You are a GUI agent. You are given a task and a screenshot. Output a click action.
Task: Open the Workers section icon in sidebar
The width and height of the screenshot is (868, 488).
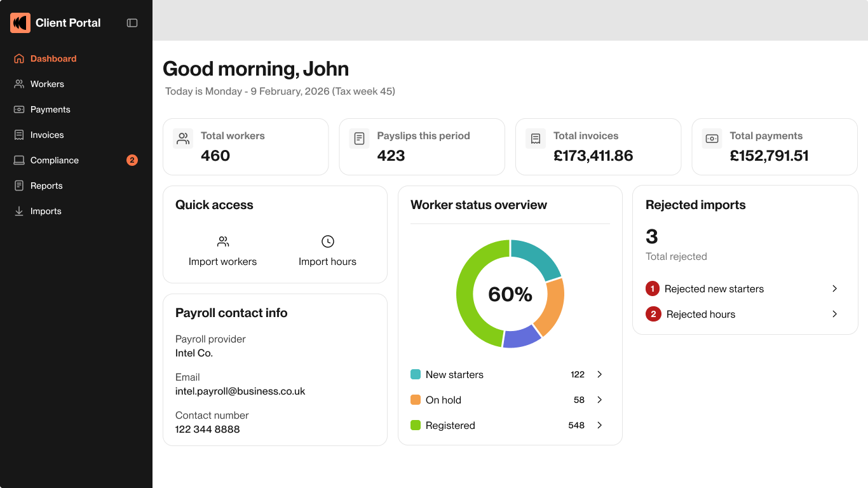coord(18,84)
